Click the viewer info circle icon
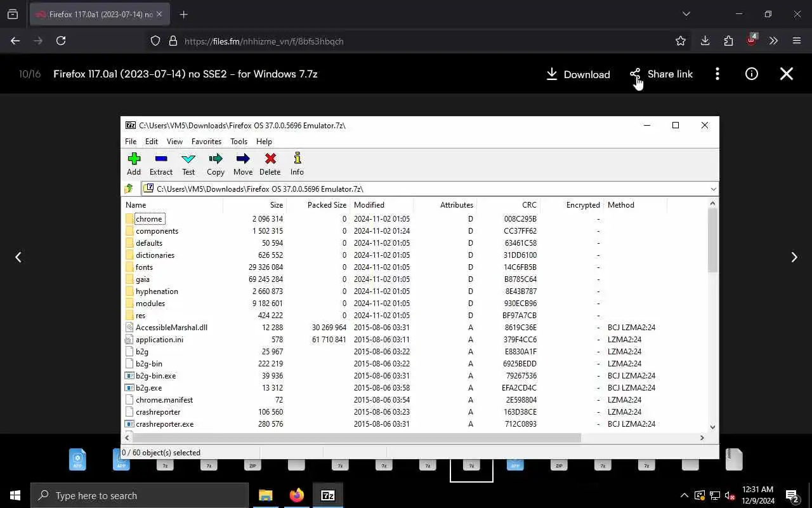 (752, 74)
